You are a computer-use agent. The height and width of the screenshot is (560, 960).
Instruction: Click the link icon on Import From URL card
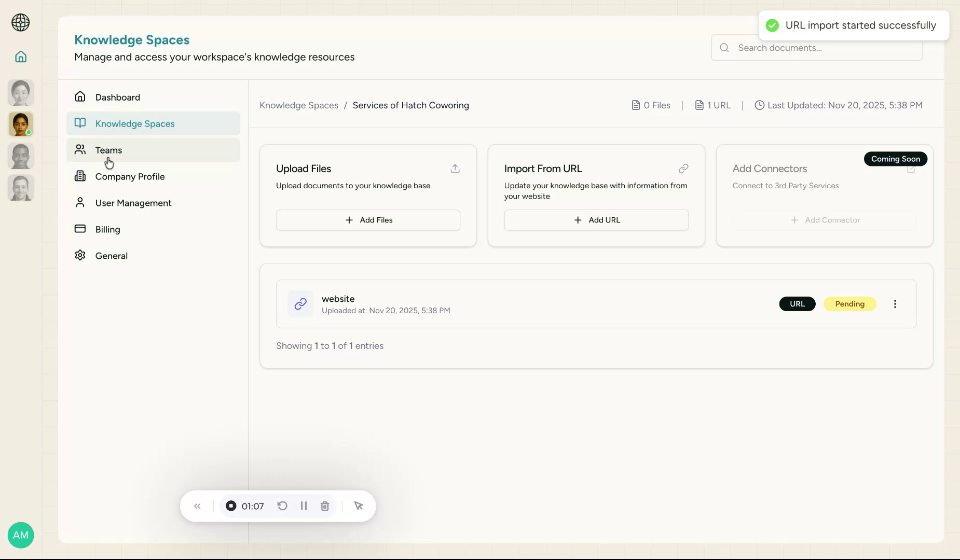pos(683,169)
